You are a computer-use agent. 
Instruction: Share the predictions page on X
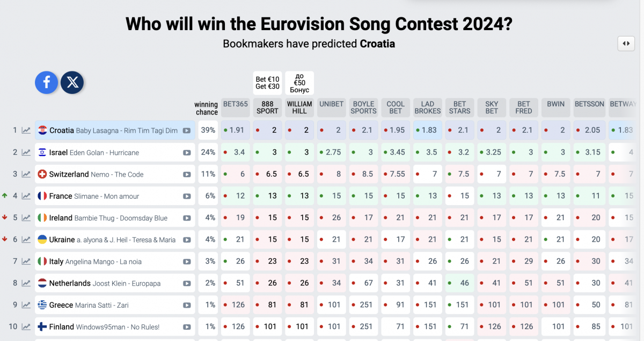[72, 82]
